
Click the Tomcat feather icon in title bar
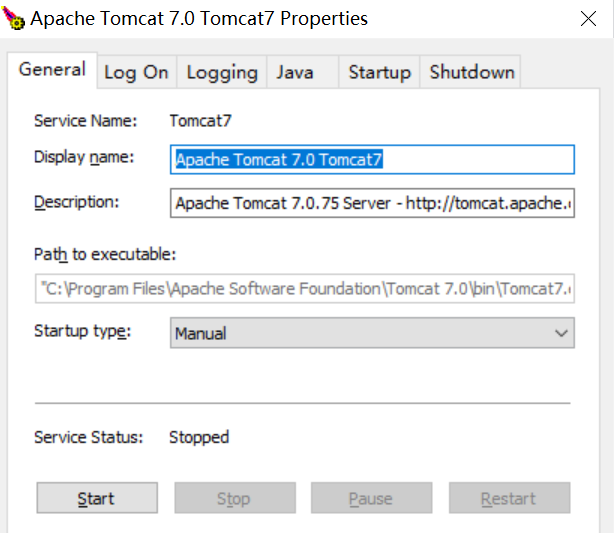tap(13, 18)
